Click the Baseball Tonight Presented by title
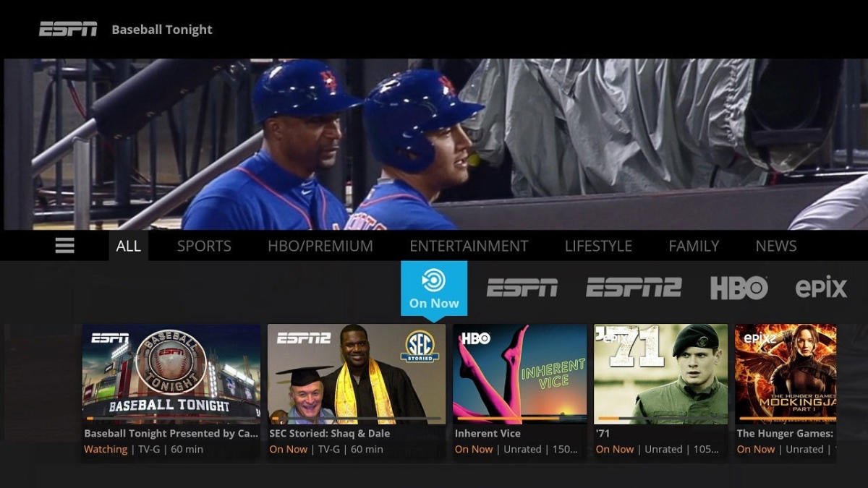The image size is (868, 488). (x=171, y=434)
